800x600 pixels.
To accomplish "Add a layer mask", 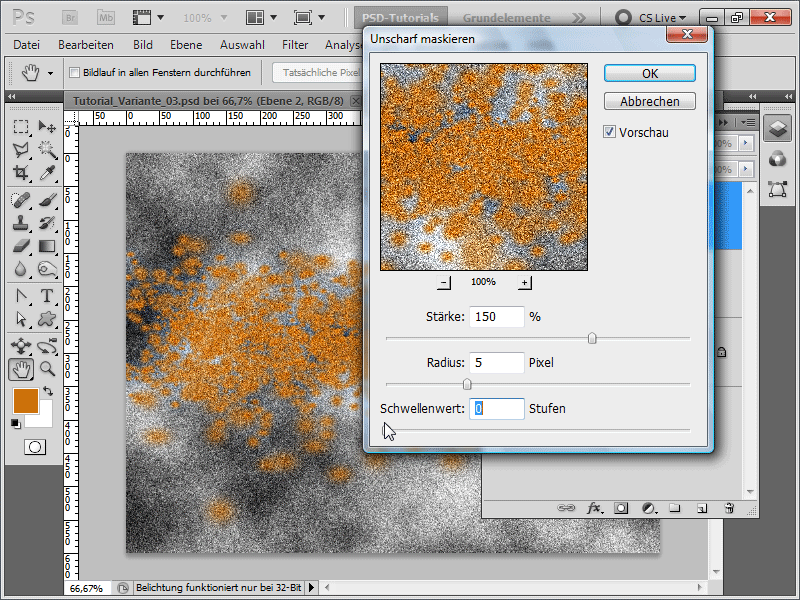I will 621,508.
